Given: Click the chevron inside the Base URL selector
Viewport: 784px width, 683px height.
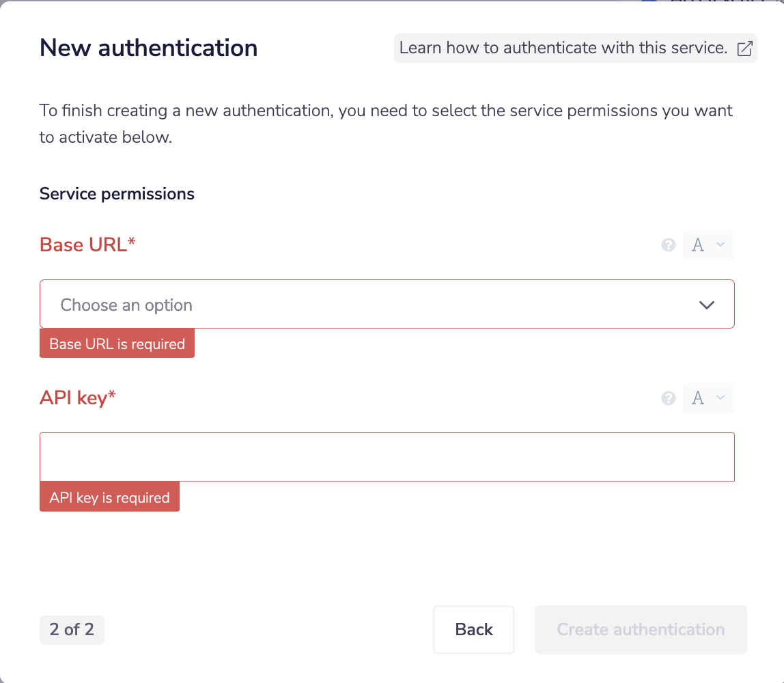Looking at the screenshot, I should (708, 305).
